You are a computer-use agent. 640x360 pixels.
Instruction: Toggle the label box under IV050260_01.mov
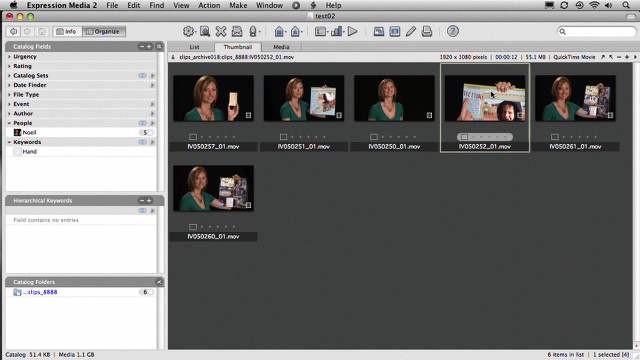193,227
